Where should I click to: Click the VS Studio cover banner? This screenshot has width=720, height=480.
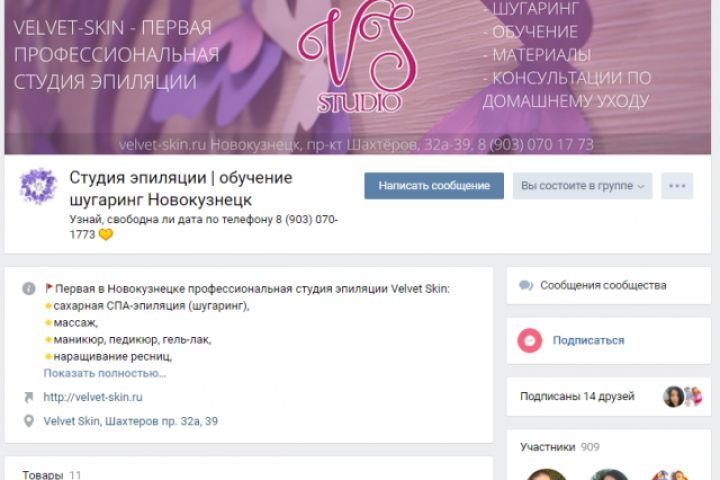tap(358, 77)
